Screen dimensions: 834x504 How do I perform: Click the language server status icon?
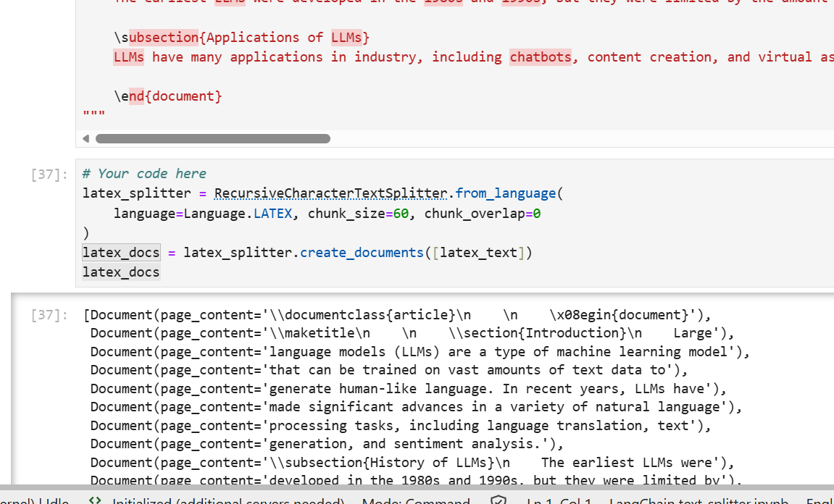[94, 500]
